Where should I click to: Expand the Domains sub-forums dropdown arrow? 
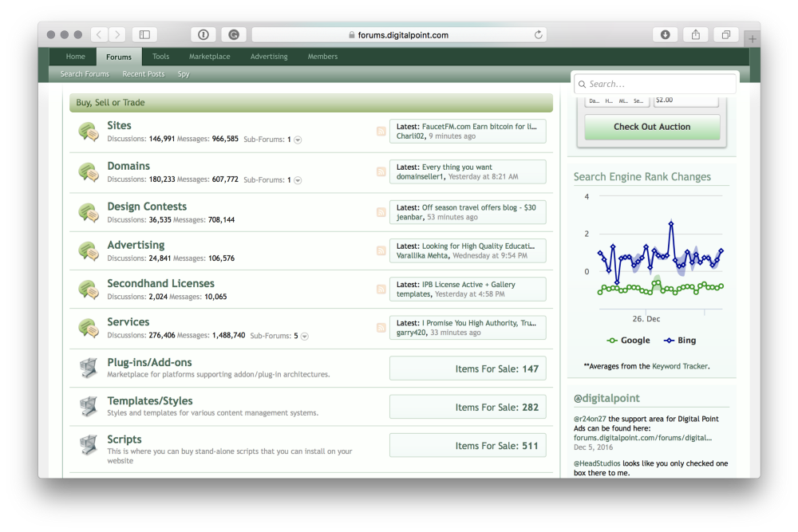pyautogui.click(x=298, y=180)
